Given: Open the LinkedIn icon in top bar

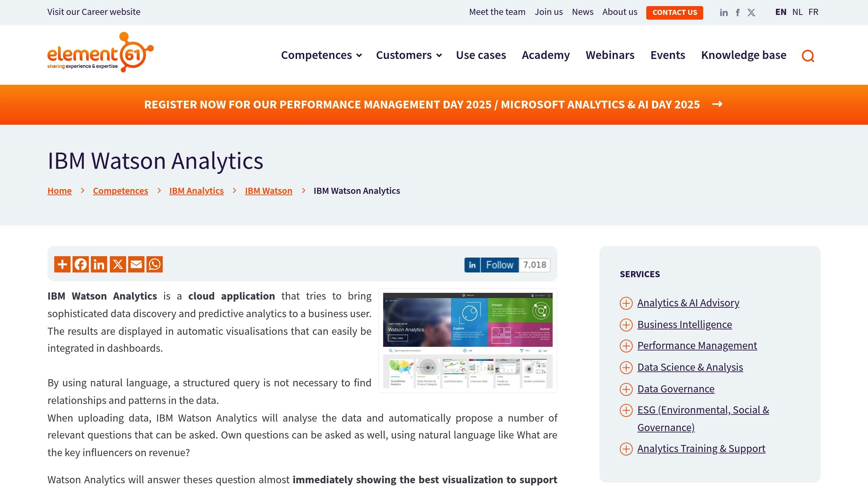Looking at the screenshot, I should (x=724, y=13).
